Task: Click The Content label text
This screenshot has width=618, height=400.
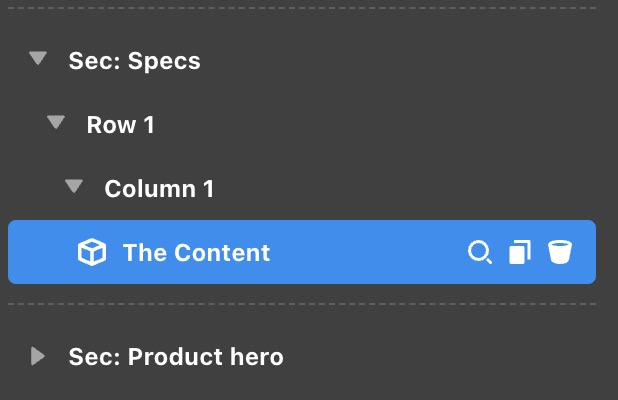Action: click(x=196, y=253)
